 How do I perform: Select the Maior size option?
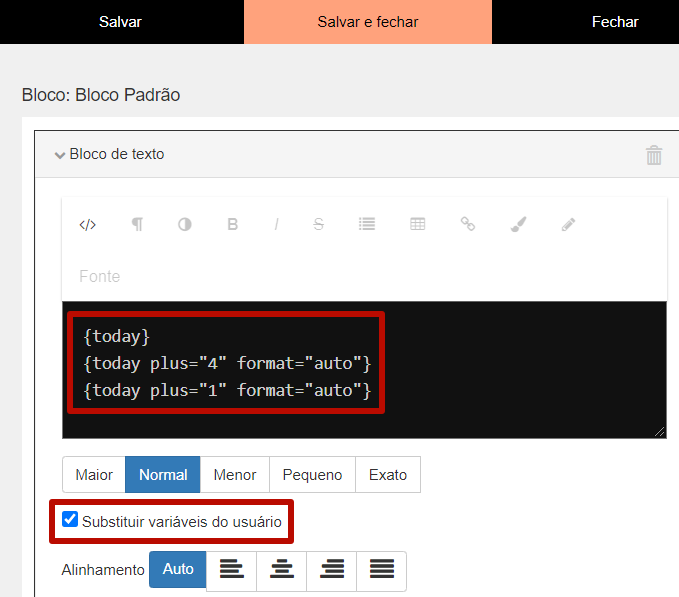pos(94,475)
